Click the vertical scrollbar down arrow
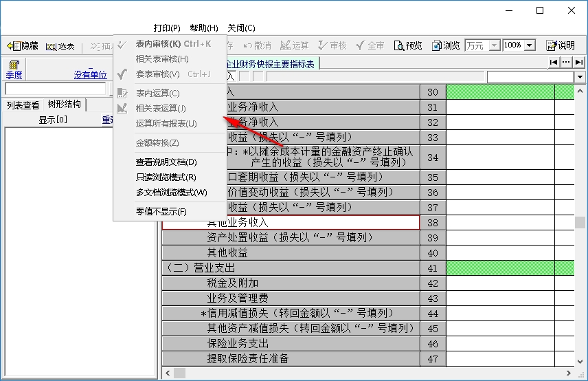This screenshot has width=588, height=381. (580, 362)
